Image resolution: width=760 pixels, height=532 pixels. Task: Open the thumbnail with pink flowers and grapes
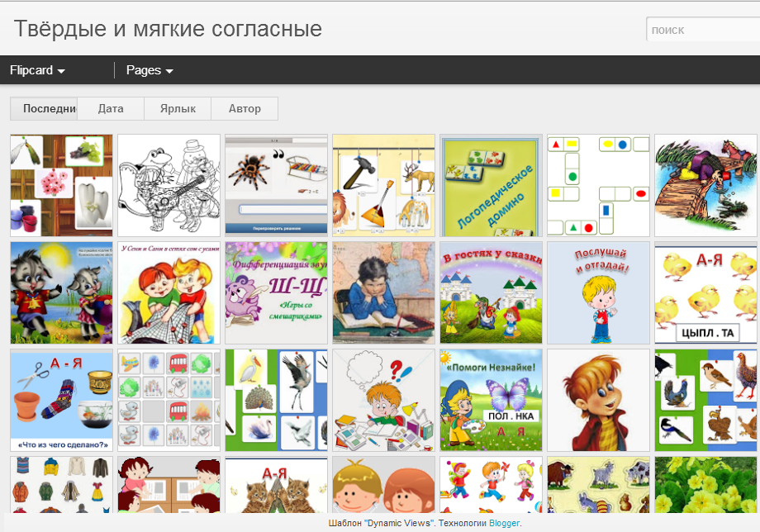[x=62, y=186]
